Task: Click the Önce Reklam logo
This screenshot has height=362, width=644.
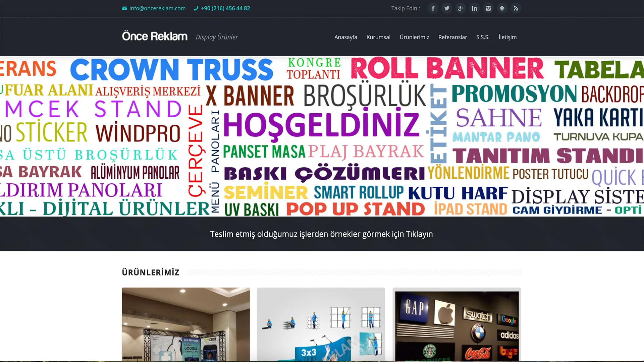Action: pyautogui.click(x=155, y=36)
